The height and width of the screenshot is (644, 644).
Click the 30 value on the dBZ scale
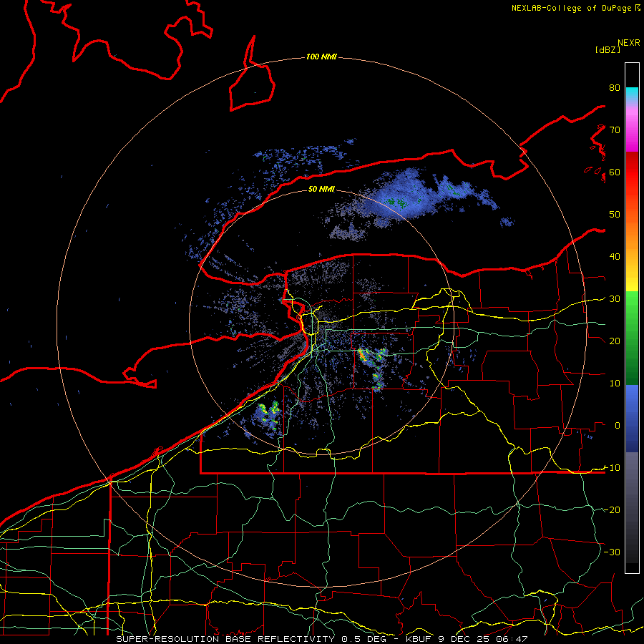coord(615,298)
